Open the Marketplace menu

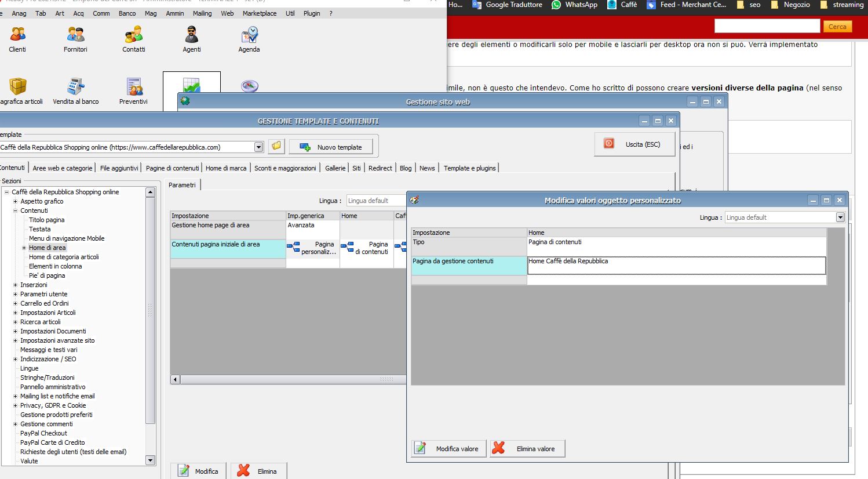click(260, 13)
